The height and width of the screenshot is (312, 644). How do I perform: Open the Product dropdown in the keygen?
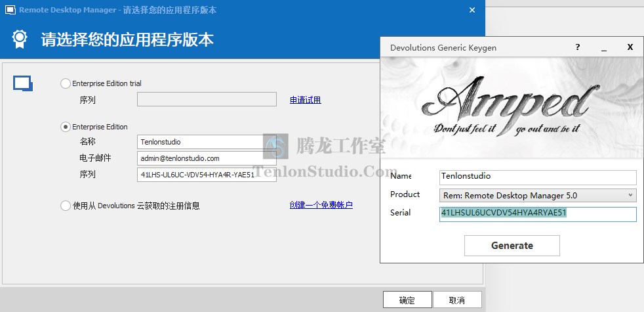click(x=538, y=196)
